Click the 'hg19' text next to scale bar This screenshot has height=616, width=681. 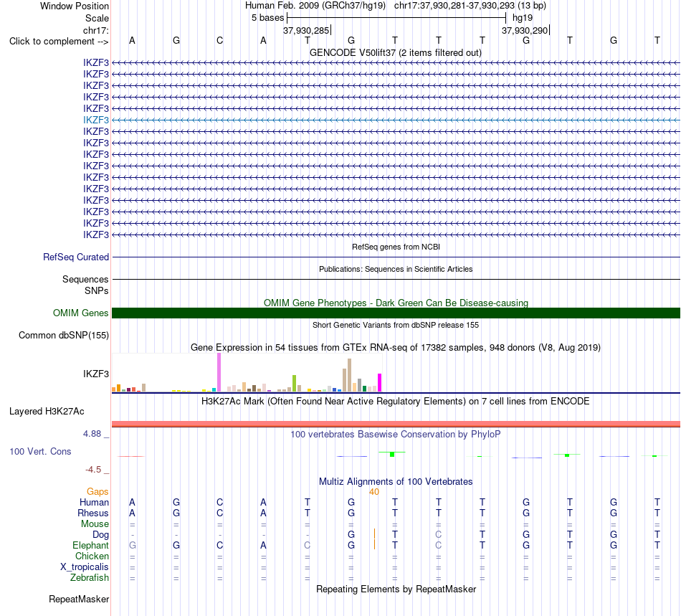point(523,18)
